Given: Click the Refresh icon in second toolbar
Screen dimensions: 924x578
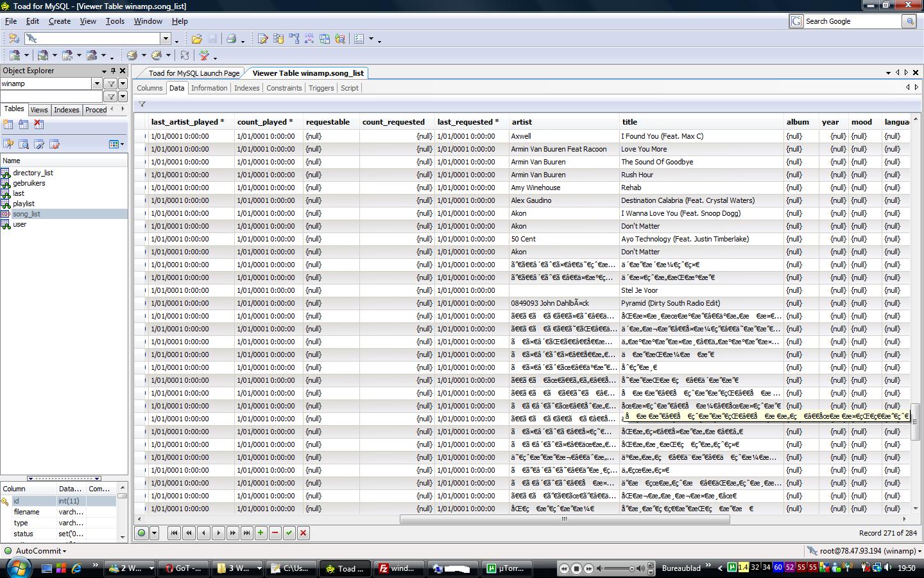Looking at the screenshot, I should click(185, 55).
